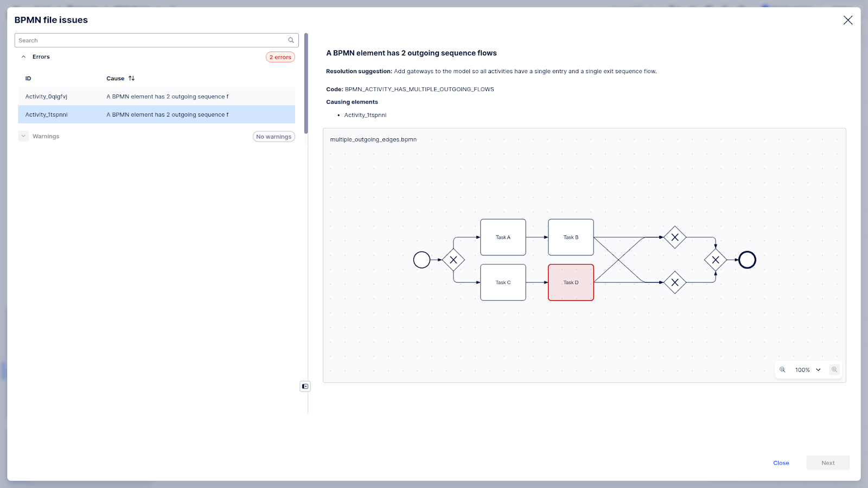Collapse the Errors section
Image resolution: width=868 pixels, height=488 pixels.
(23, 57)
